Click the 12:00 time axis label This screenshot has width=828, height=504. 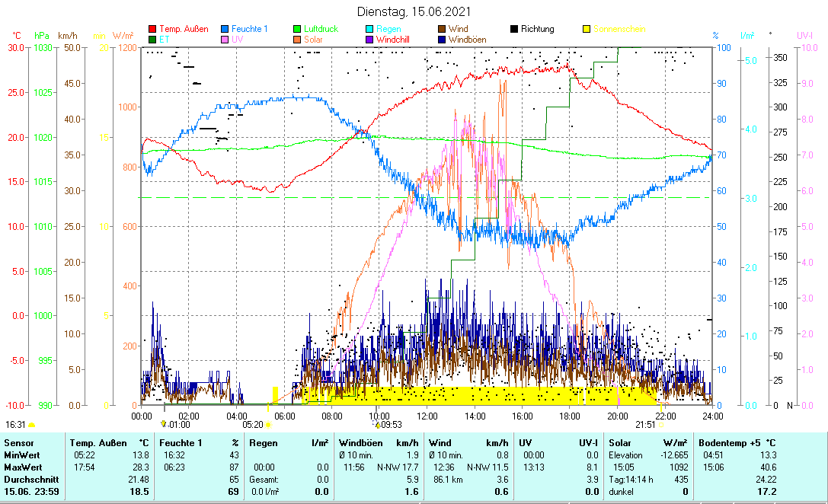coord(427,416)
